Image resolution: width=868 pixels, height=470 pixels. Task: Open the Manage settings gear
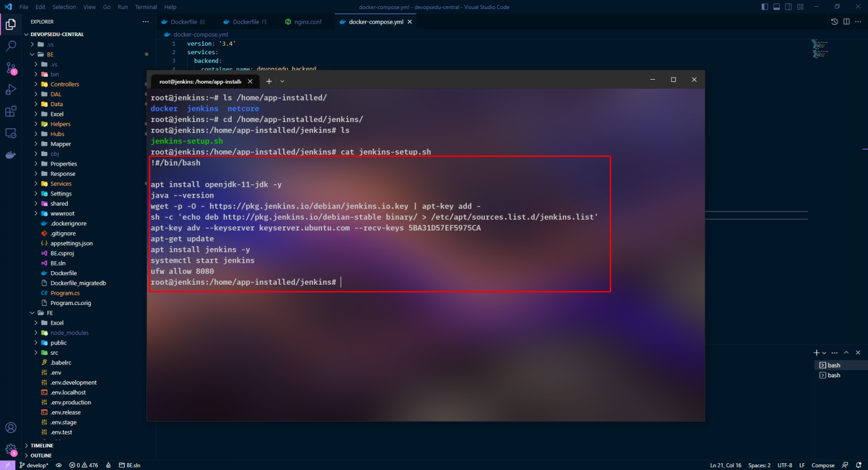click(x=11, y=450)
